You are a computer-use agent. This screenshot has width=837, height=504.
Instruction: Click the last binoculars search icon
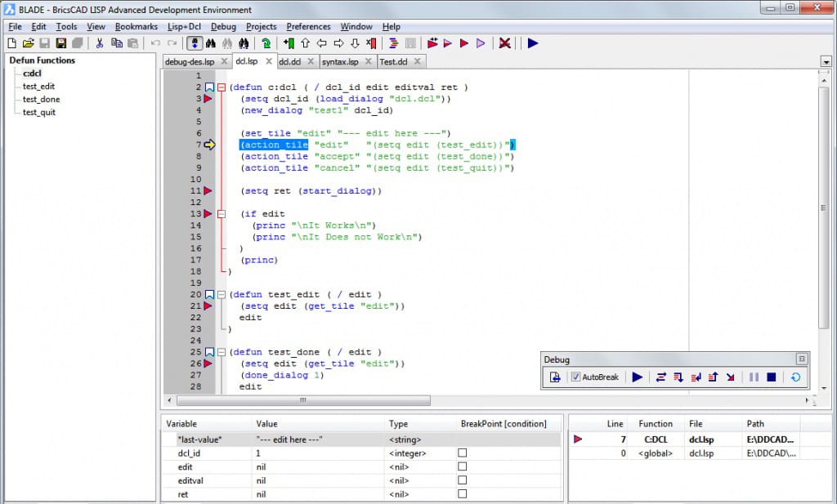tap(244, 43)
